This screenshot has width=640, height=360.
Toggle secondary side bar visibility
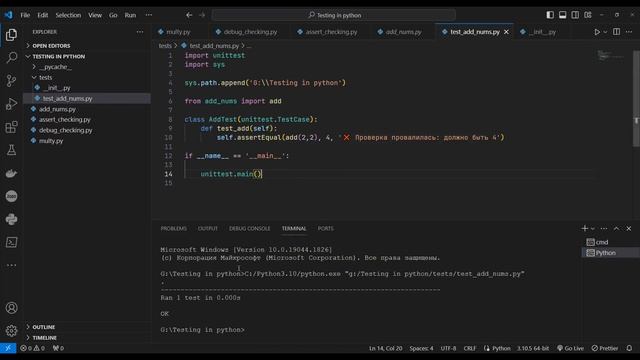pyautogui.click(x=575, y=15)
